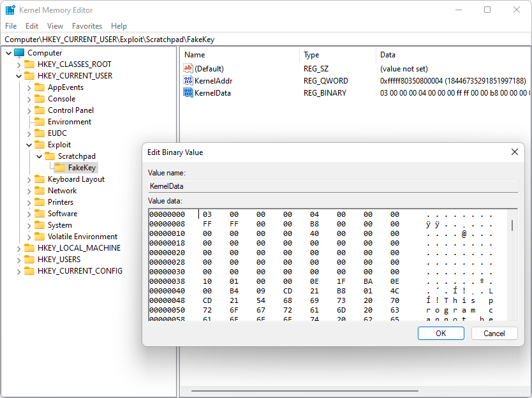This screenshot has width=532, height=398.
Task: Click the HKEY_LOCAL_MACHINE folder icon
Action: 29,248
